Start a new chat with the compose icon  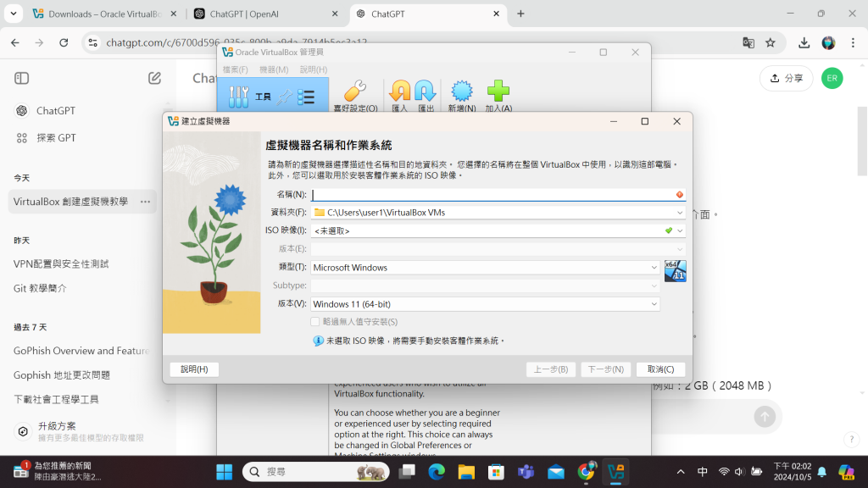[x=154, y=78]
